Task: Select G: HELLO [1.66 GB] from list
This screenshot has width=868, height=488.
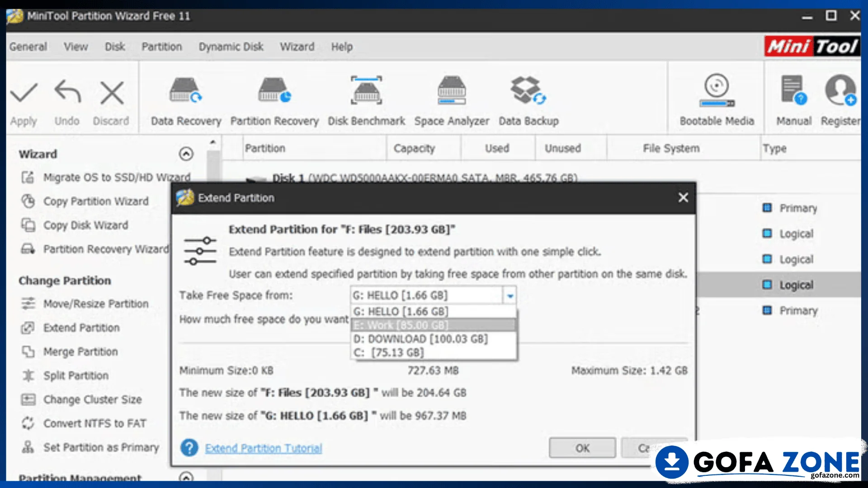Action: pos(434,311)
